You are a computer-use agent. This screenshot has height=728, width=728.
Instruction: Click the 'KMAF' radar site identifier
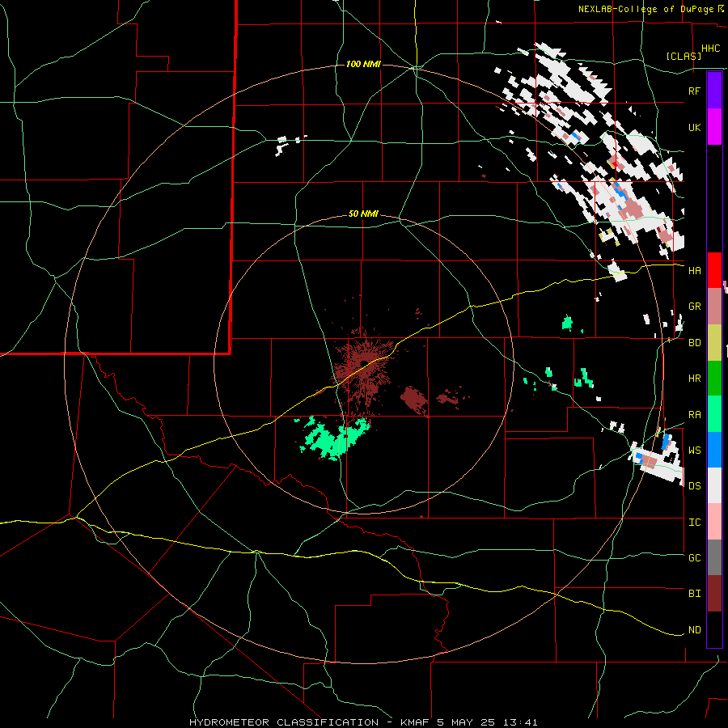(416, 722)
